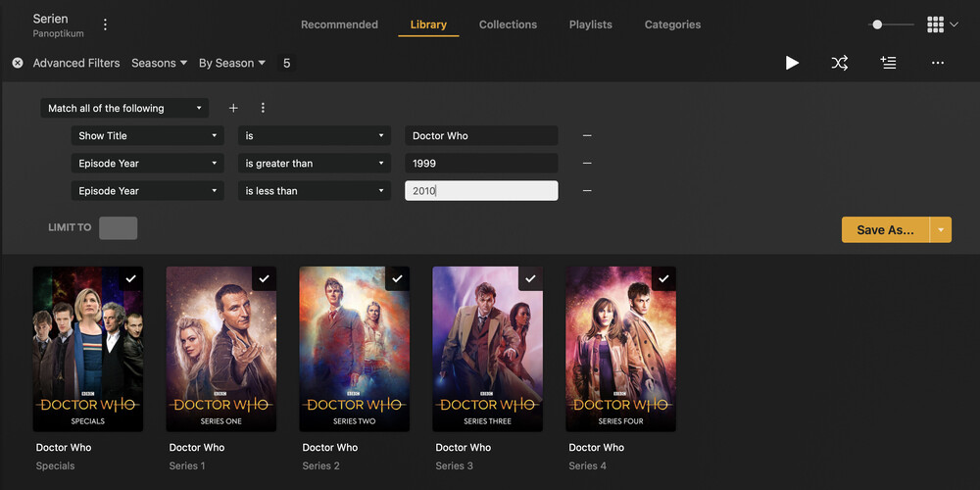The width and height of the screenshot is (980, 490).
Task: Switch to the Library tab
Action: click(x=428, y=24)
